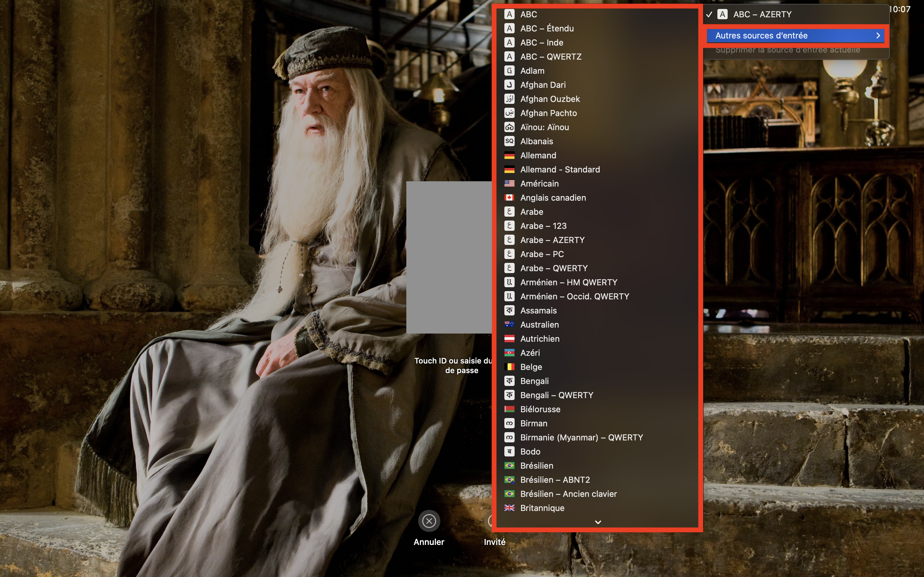
Task: Click the German flag beside Allemand
Action: click(x=509, y=155)
